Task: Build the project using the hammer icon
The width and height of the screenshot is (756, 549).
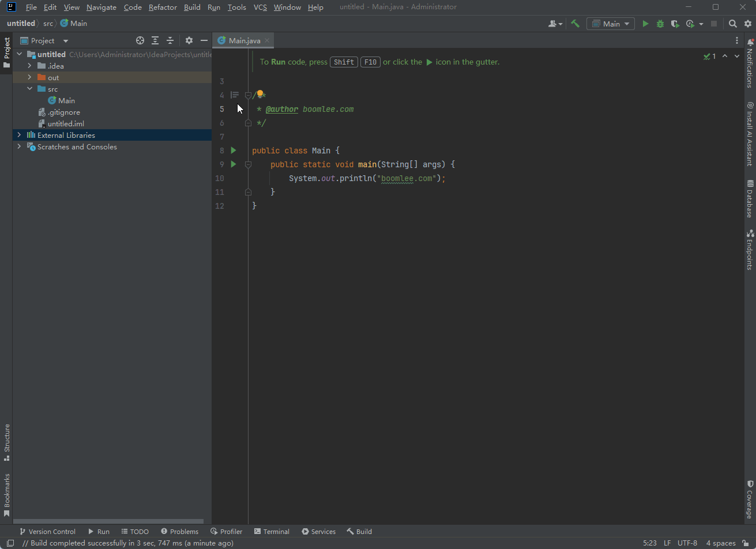Action: point(574,23)
